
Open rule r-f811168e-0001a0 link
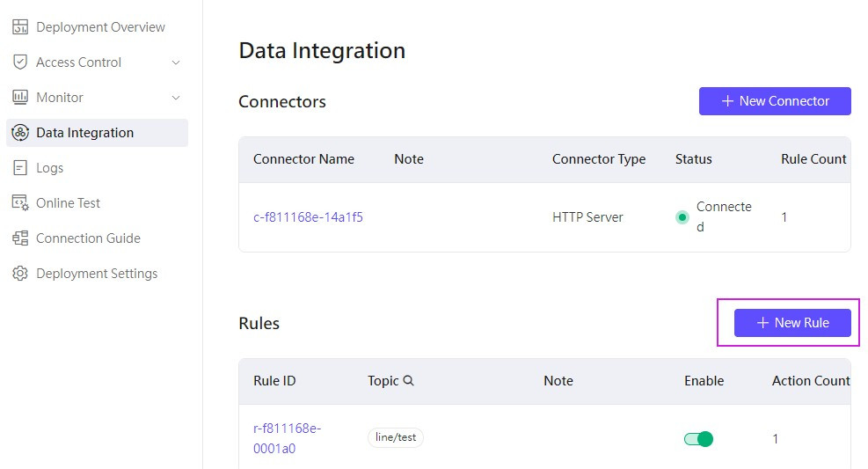click(287, 438)
